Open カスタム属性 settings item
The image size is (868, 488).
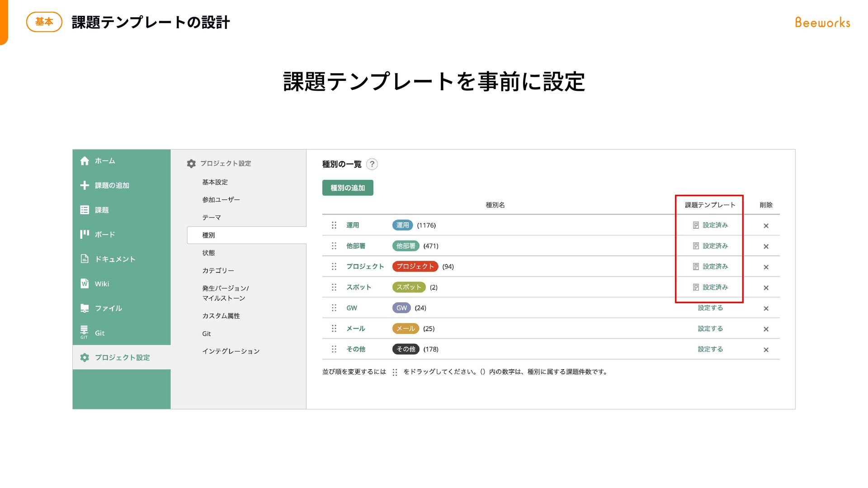tap(221, 316)
